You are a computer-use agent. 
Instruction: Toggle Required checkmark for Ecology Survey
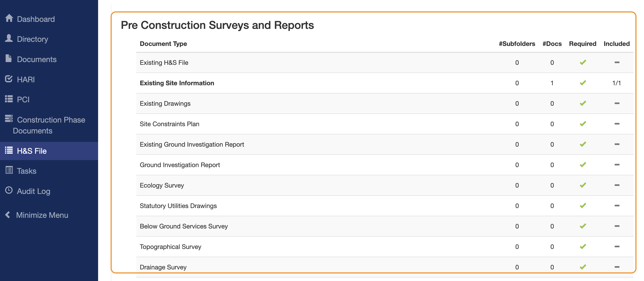[x=583, y=185]
